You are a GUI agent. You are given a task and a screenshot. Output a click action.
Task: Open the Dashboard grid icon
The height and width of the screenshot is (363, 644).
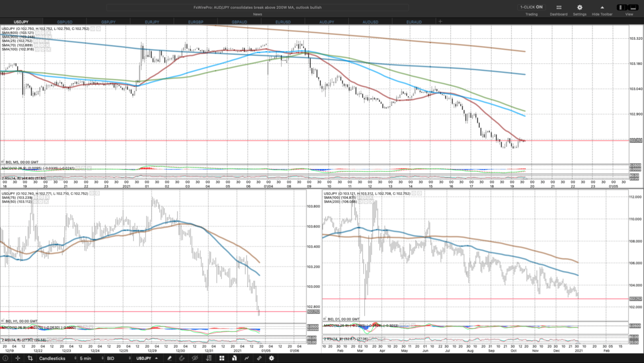pos(559,8)
